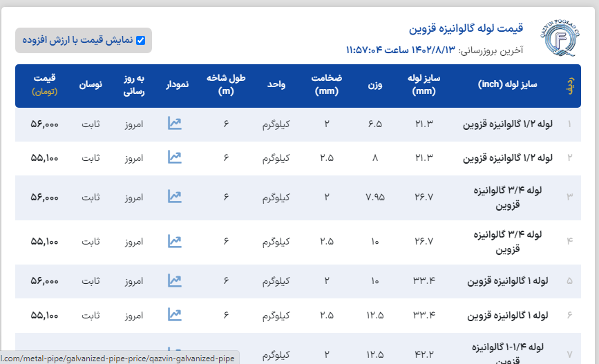Screen dimensions: 599x364
Task: Click the 'قیمت لوله گالوانیزه قزوین' title
Action: coord(466,28)
